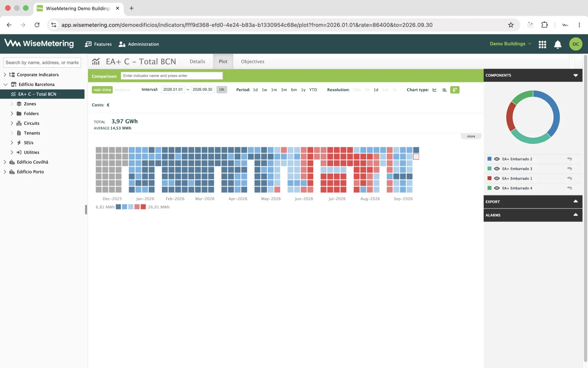Open the Details tab
588x368 pixels.
[197, 62]
